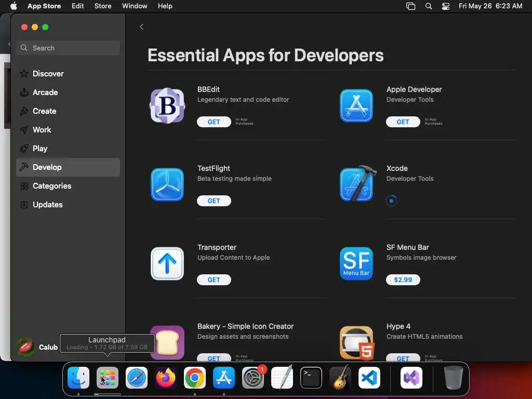Click the App Store icon in the Dock

[224, 378]
